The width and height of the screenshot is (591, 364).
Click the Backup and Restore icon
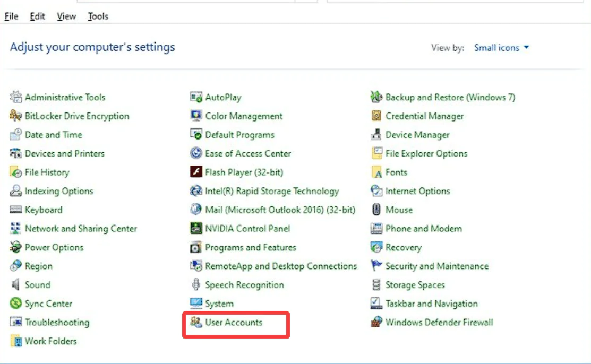click(x=376, y=97)
